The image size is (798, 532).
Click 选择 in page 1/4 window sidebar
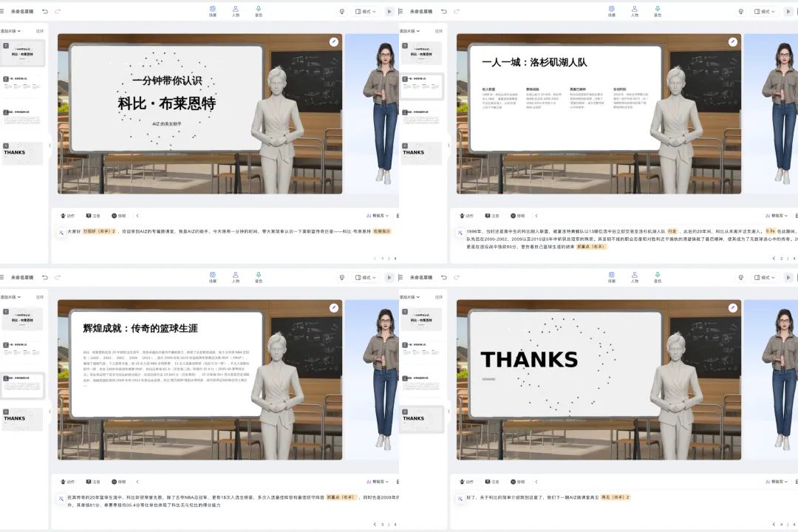pos(40,31)
